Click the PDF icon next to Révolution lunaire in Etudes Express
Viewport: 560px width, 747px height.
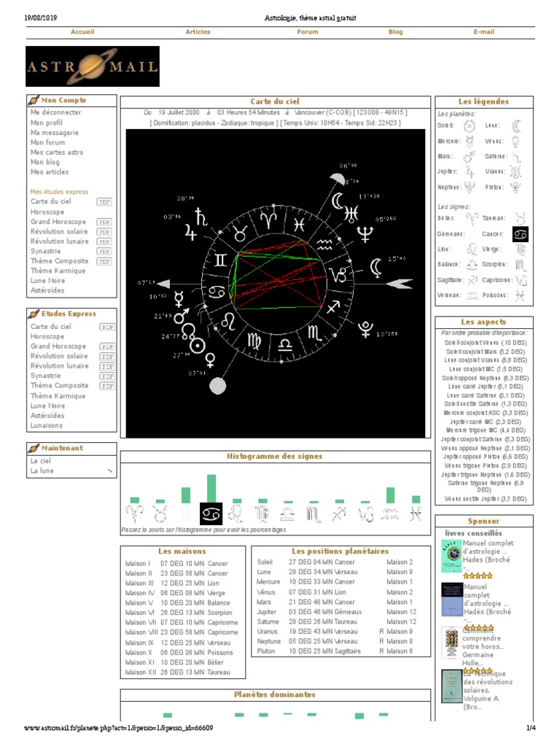pos(107,366)
